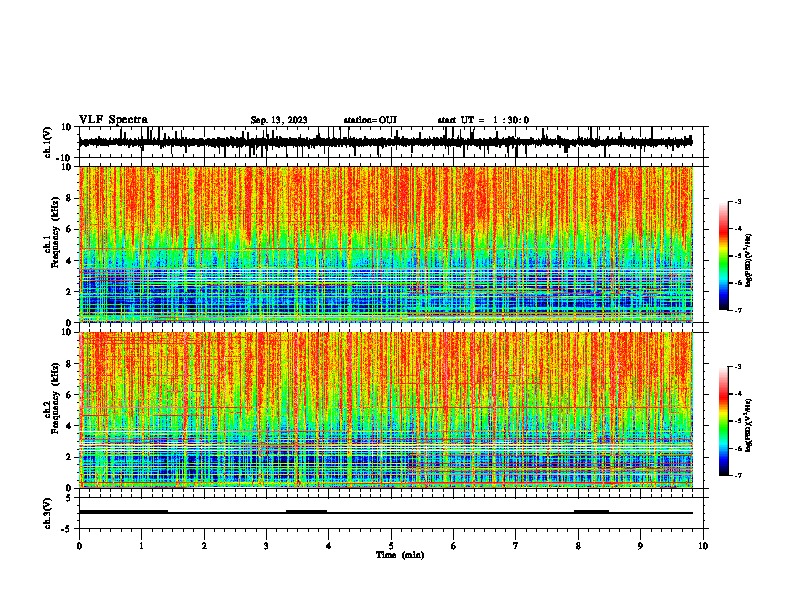This screenshot has height=612, width=792.
Task: Click the log(PSD) label beside ch.1 colorbar
Action: coord(748,260)
